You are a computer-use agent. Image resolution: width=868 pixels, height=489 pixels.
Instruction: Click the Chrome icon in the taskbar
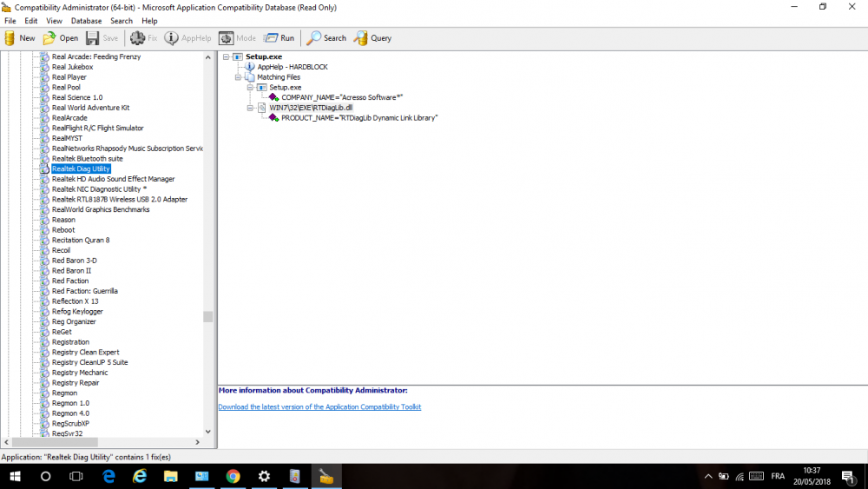tap(233, 476)
